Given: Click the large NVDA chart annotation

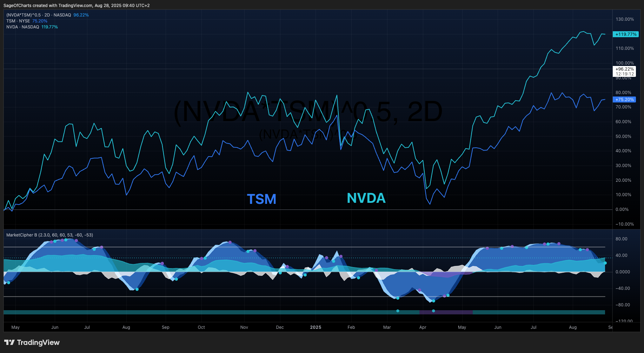Looking at the screenshot, I should pyautogui.click(x=366, y=198).
